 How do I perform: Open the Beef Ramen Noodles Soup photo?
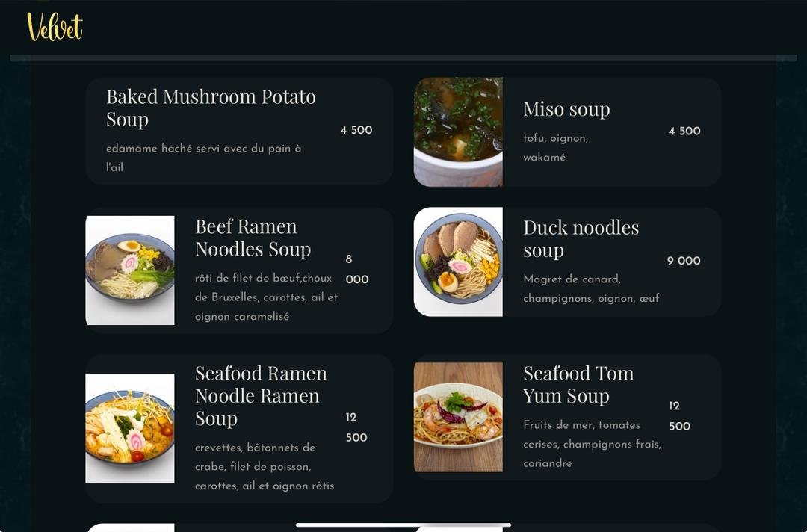[130, 270]
